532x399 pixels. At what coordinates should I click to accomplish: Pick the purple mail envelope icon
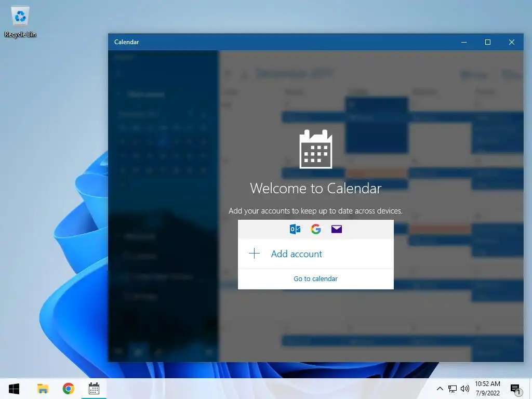pos(337,229)
